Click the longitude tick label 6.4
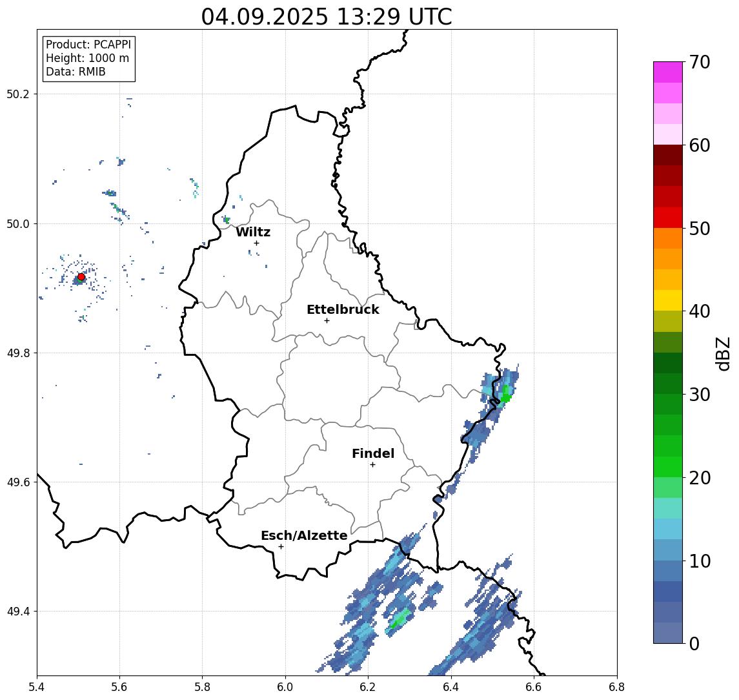 coord(451,687)
